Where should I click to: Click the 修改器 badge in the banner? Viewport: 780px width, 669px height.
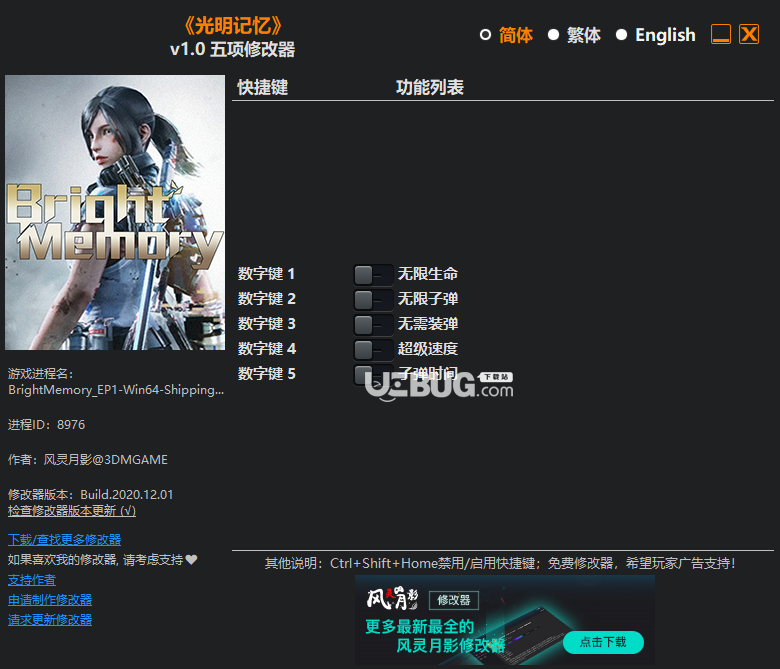(454, 600)
